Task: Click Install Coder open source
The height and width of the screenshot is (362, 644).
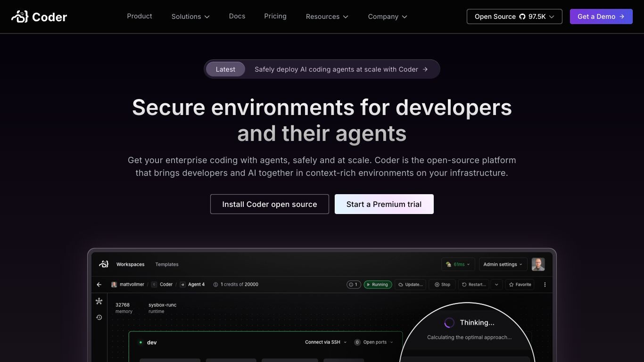Action: [270, 204]
